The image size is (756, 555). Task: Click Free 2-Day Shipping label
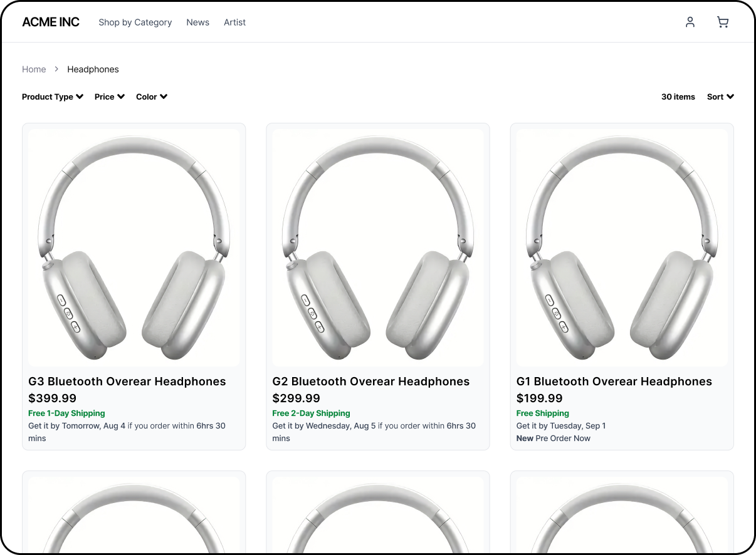tap(311, 413)
